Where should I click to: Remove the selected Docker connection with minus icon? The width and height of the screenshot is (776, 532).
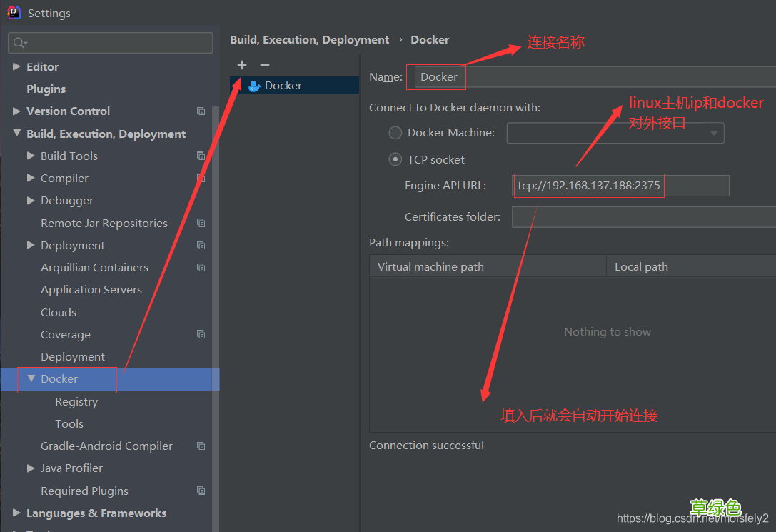265,65
